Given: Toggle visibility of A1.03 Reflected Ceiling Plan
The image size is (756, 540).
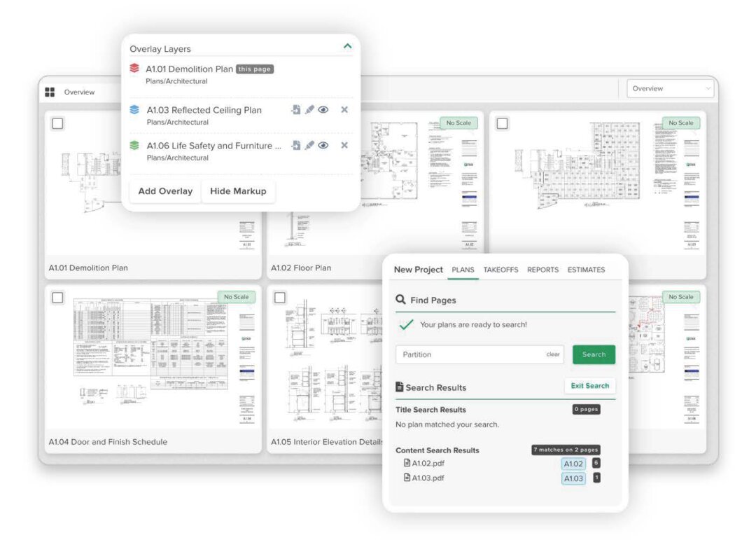Looking at the screenshot, I should [323, 110].
